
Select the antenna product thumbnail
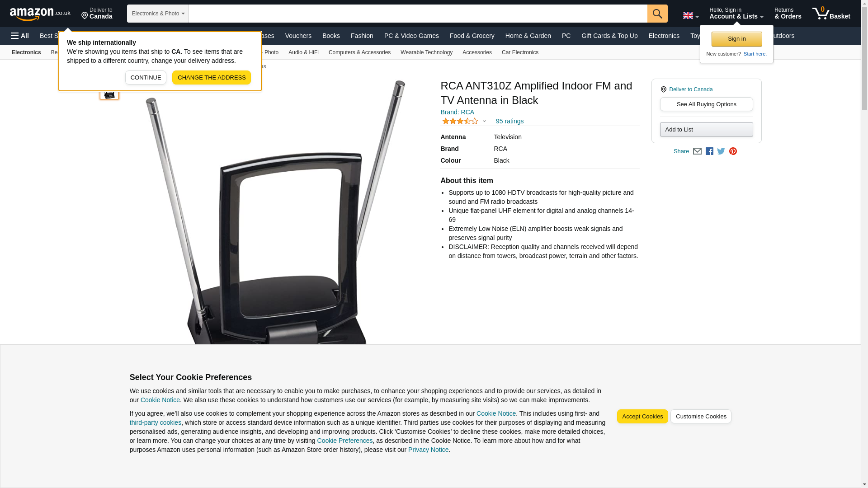(109, 92)
